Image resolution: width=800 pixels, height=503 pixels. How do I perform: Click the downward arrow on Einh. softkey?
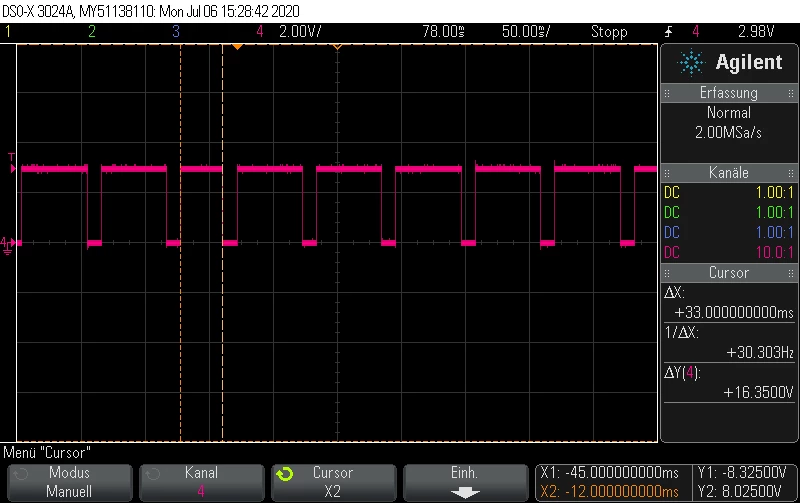465,493
